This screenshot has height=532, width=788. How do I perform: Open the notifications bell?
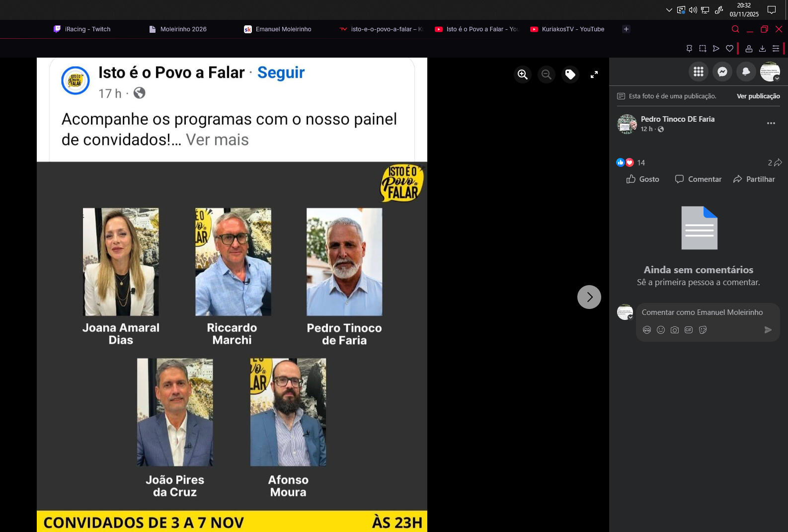(746, 72)
